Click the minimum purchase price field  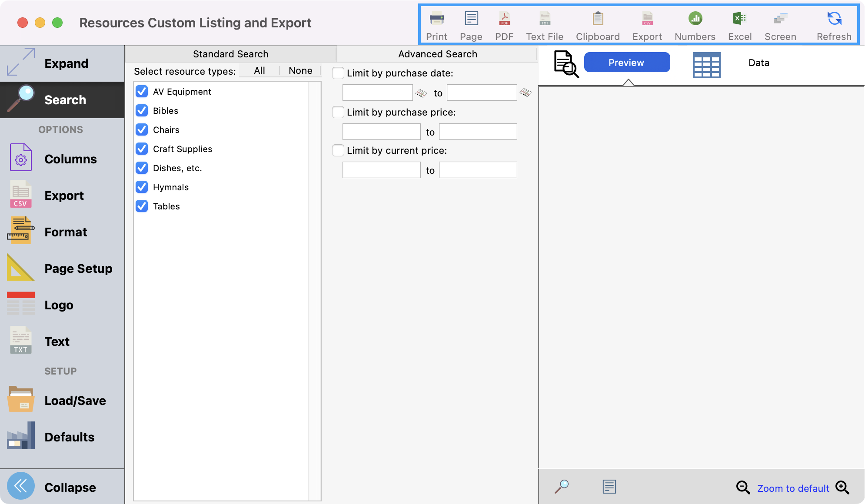[x=381, y=132]
